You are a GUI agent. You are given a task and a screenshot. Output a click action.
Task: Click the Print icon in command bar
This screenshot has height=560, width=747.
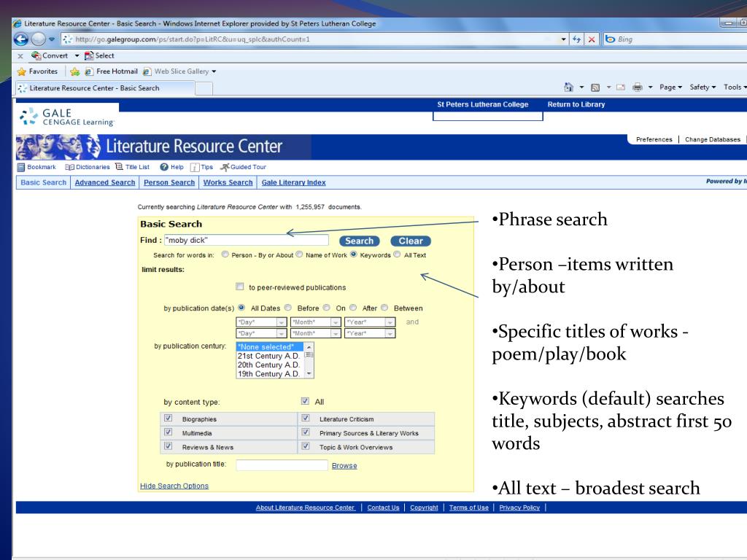[637, 87]
